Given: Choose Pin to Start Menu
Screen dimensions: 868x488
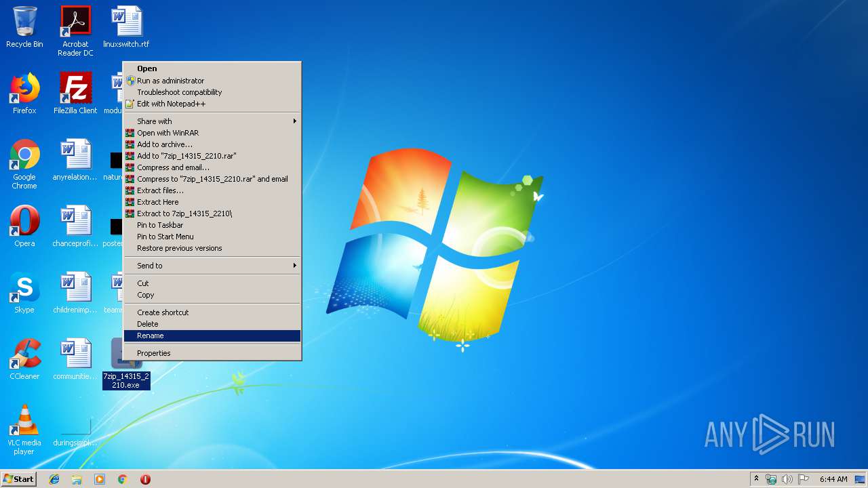Looking at the screenshot, I should 212,237.
